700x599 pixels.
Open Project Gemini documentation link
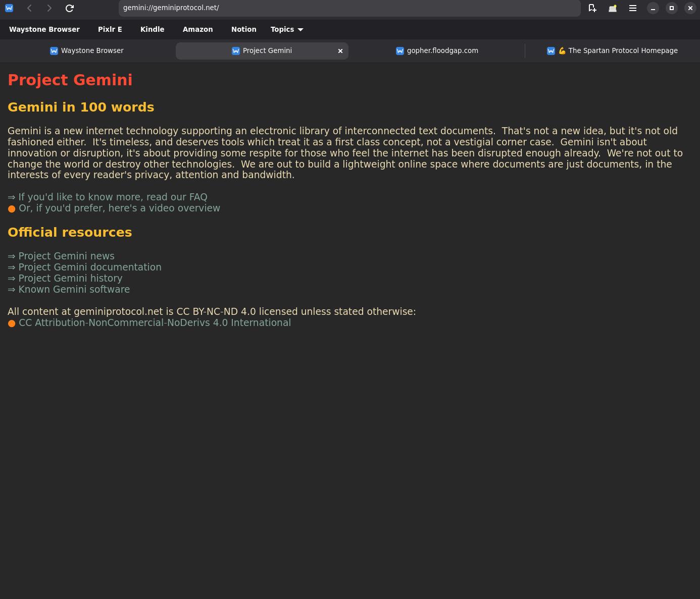(x=90, y=267)
